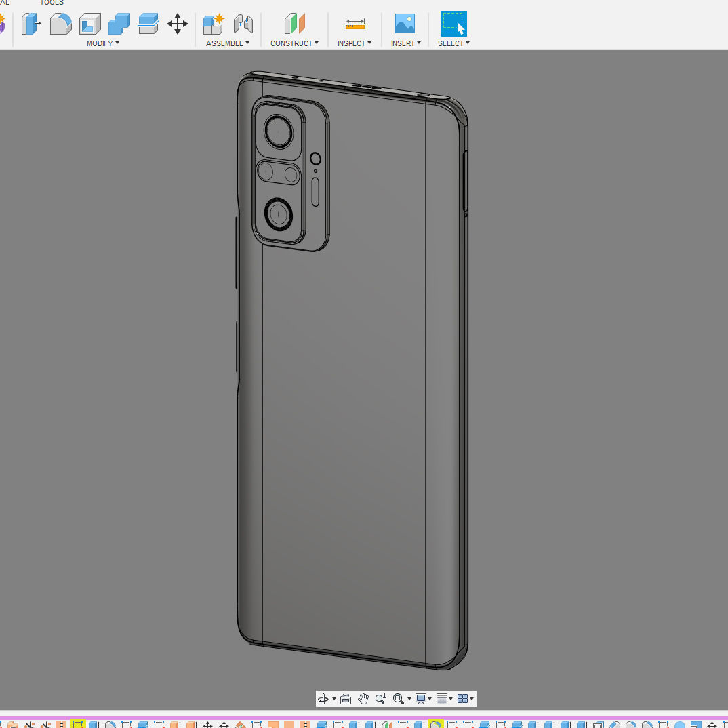
Task: Select the Fillet tool in Modify
Action: click(61, 24)
